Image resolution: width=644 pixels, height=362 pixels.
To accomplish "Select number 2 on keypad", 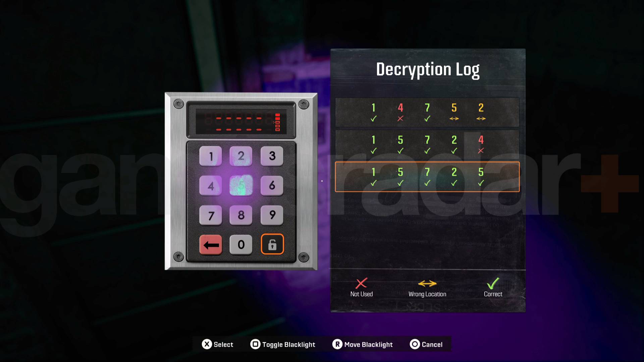I will 240,156.
